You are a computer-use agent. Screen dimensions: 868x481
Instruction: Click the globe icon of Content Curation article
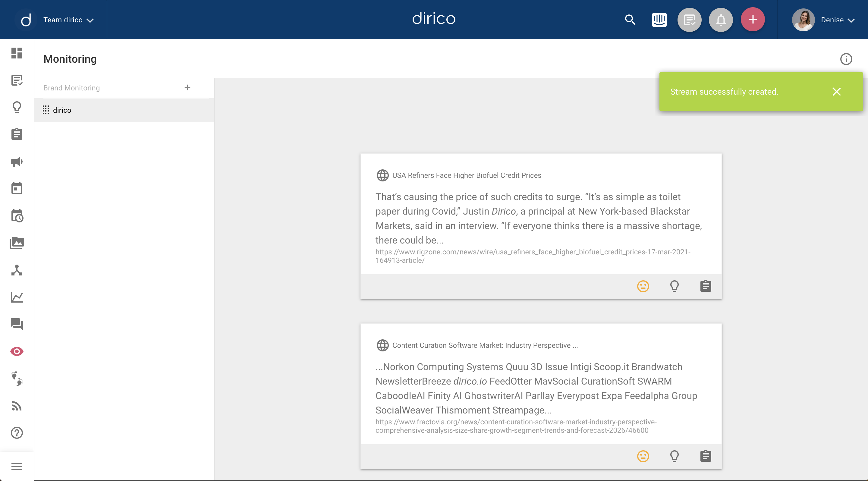(x=382, y=345)
